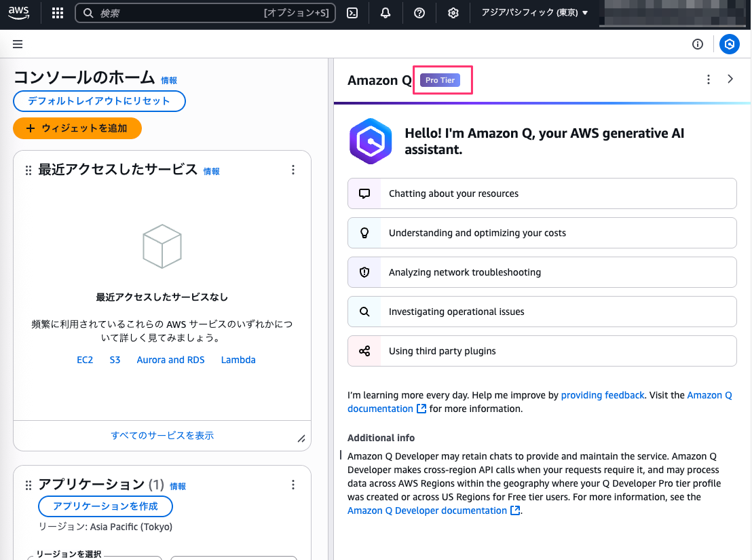Click the info circle icon near the Amazon Q button
This screenshot has width=752, height=560.
click(698, 44)
